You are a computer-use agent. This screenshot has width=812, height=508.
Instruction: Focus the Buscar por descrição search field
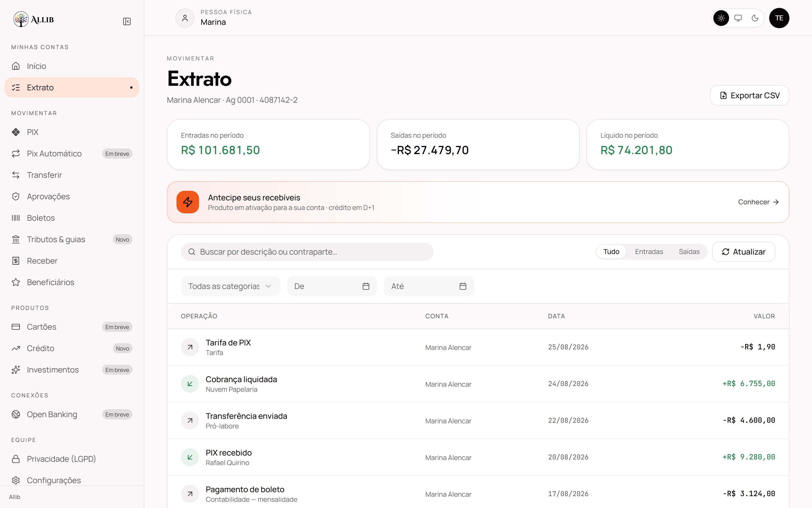pyautogui.click(x=307, y=252)
